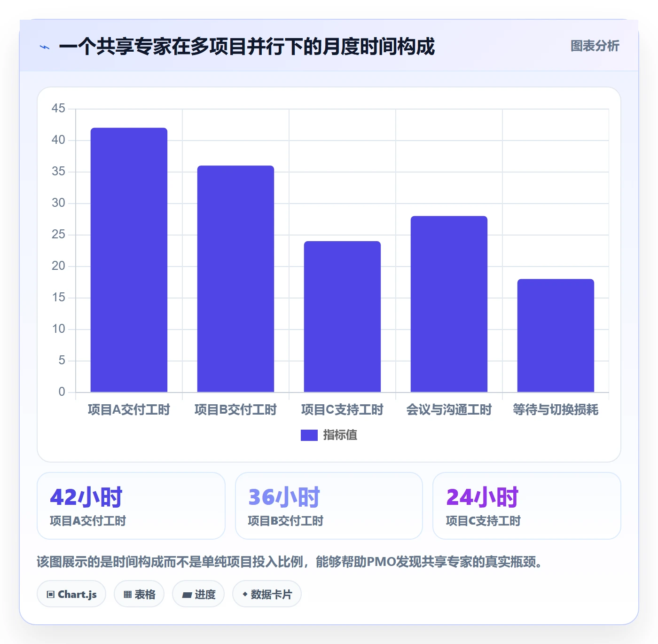Click the grid icon in 表格 chip

click(128, 595)
